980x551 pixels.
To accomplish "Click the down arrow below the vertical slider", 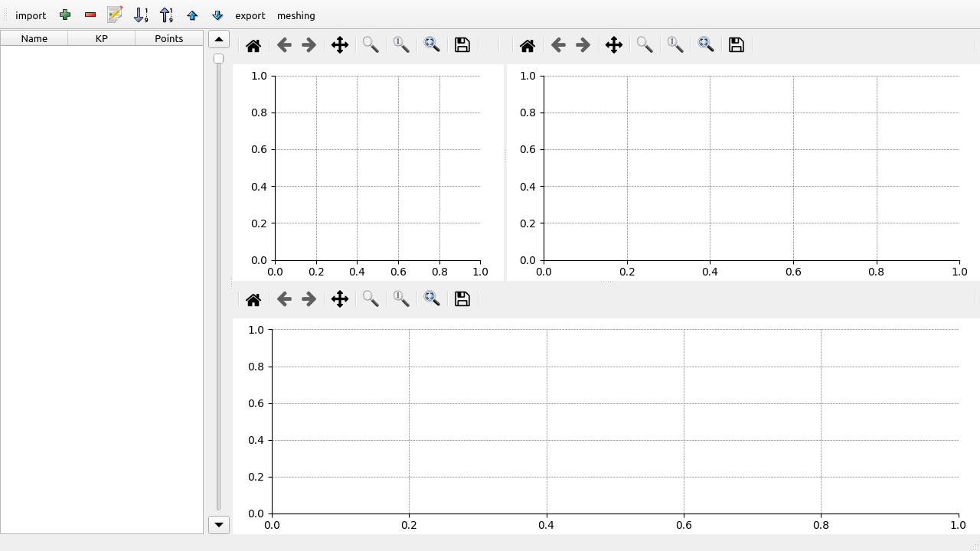I will coord(219,524).
